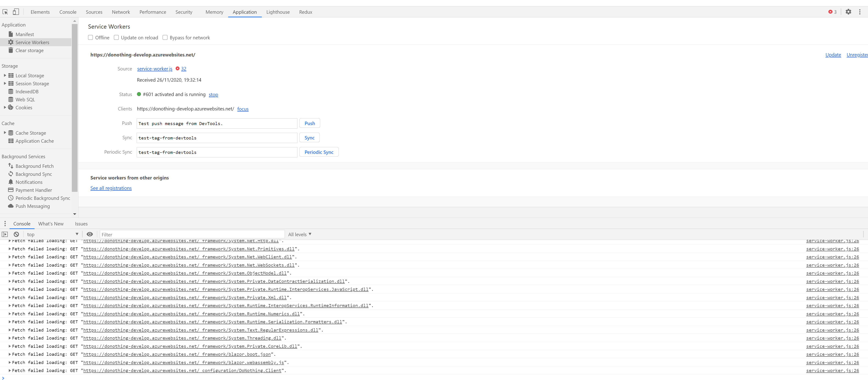The width and height of the screenshot is (868, 380).
Task: Select Push Messaging in Background Services
Action: 32,206
